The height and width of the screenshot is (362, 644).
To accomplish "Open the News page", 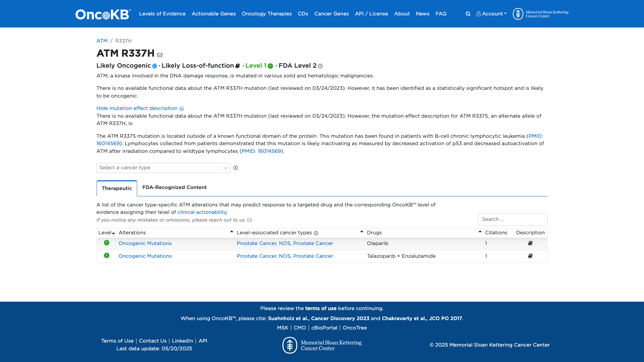I will pyautogui.click(x=423, y=14).
